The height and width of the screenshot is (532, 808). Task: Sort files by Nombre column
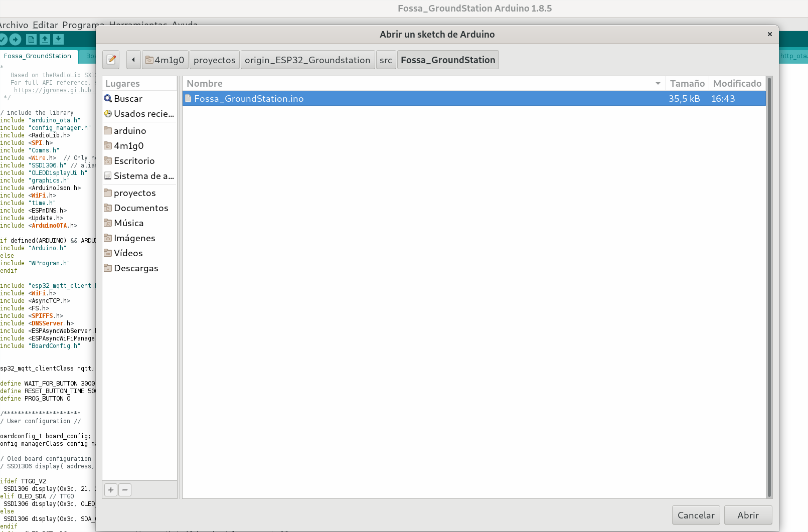pyautogui.click(x=424, y=84)
